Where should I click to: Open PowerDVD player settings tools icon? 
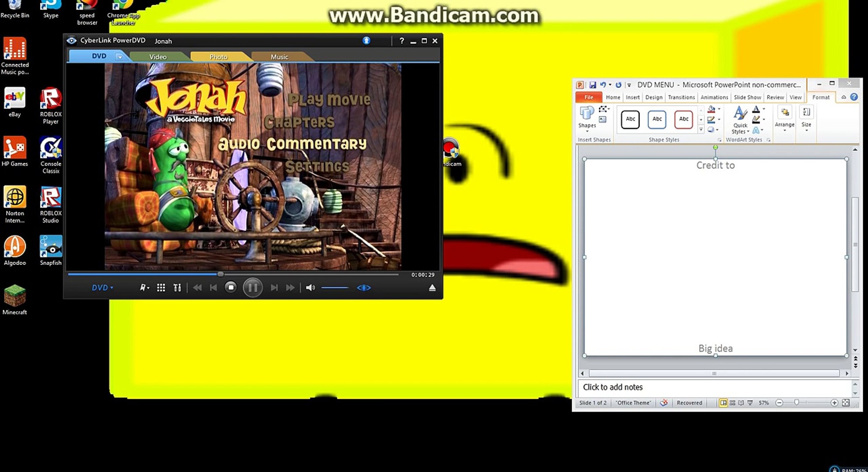pyautogui.click(x=177, y=288)
